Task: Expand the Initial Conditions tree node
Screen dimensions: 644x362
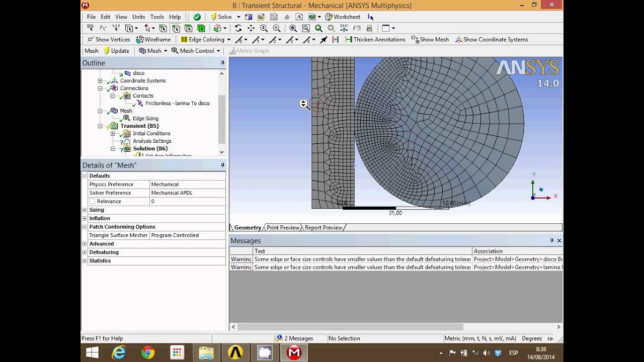Action: coord(113,133)
